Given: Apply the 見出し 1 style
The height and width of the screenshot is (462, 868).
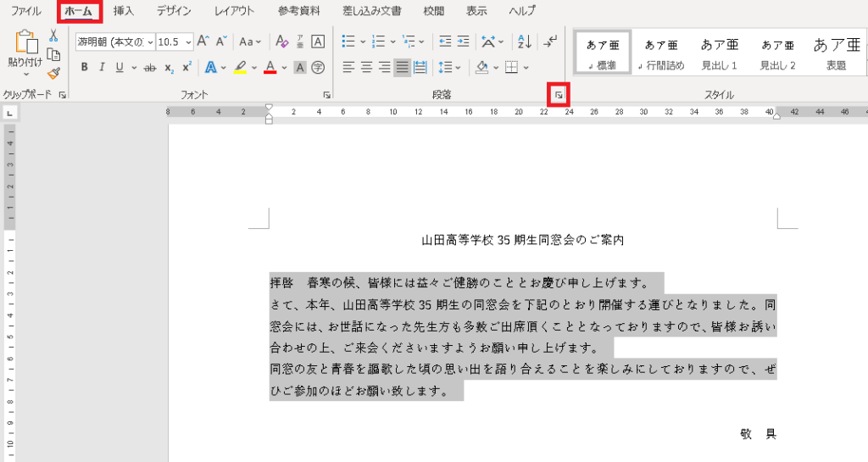Looking at the screenshot, I should coord(719,53).
